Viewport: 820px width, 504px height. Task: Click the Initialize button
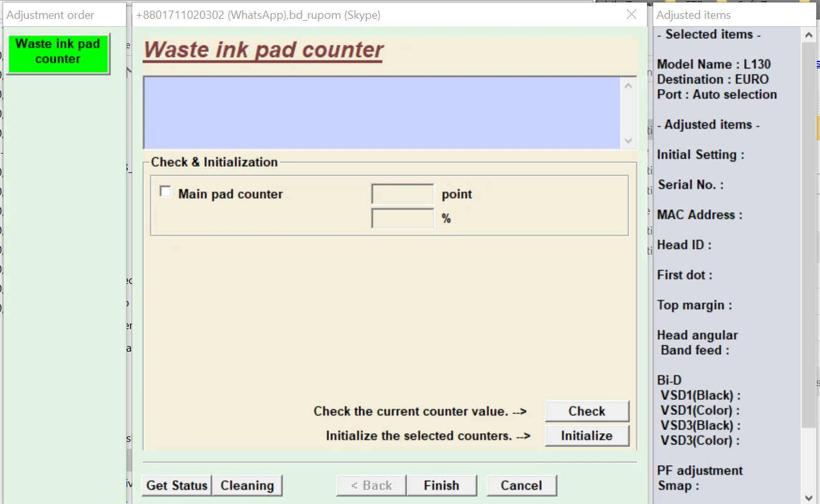click(x=587, y=436)
